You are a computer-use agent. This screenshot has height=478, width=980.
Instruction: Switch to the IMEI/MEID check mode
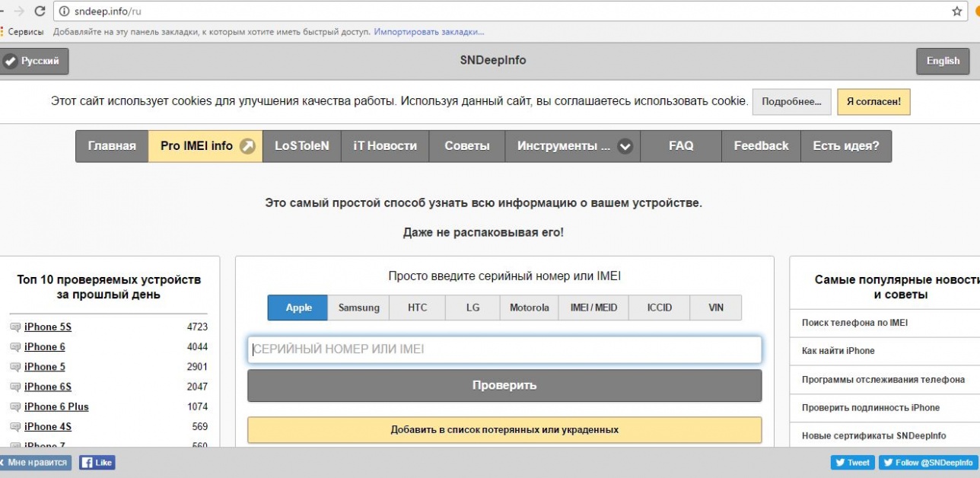point(592,308)
